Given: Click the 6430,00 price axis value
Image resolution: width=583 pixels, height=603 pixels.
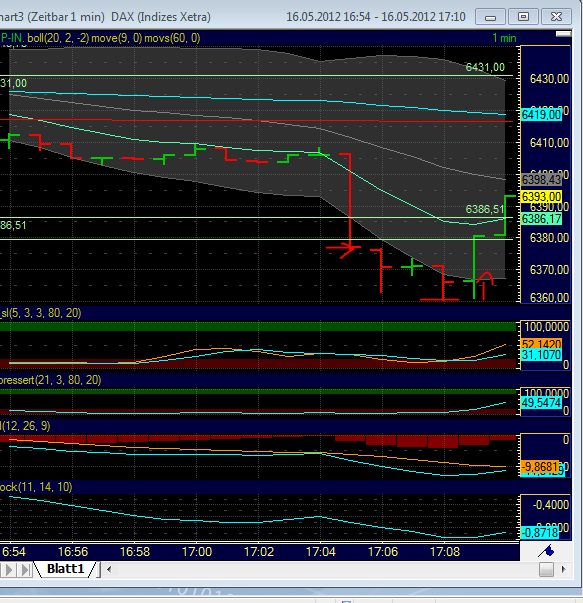Looking at the screenshot, I should click(549, 79).
